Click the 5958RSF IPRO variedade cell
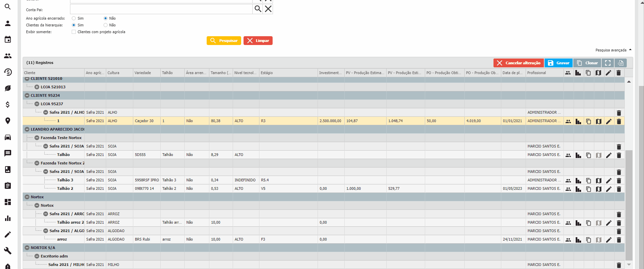644x269 pixels. point(147,180)
